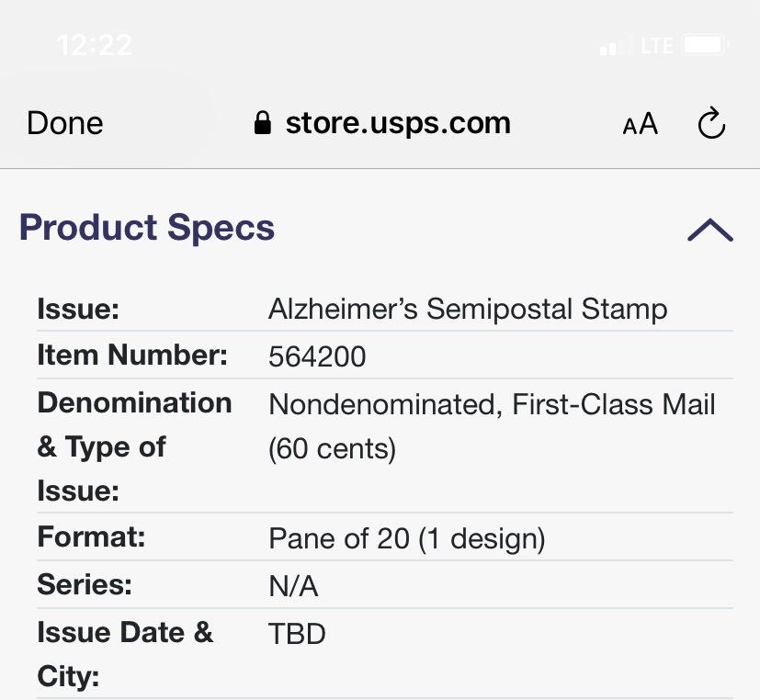The image size is (760, 700).
Task: Click the Pane of 20 format value
Action: (x=407, y=538)
